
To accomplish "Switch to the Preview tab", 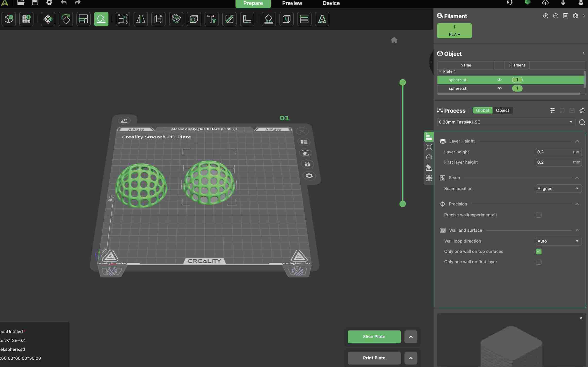I will [x=292, y=3].
